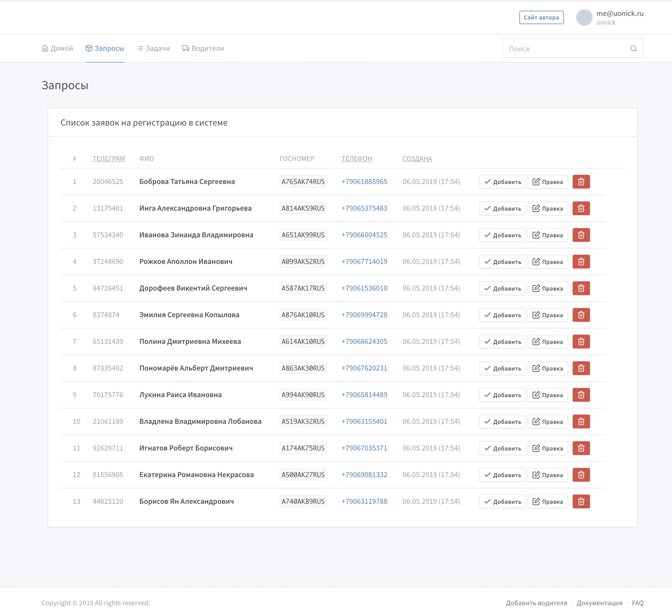This screenshot has height=616, width=672.
Task: Switch to the Задачи tab
Action: pyautogui.click(x=153, y=48)
